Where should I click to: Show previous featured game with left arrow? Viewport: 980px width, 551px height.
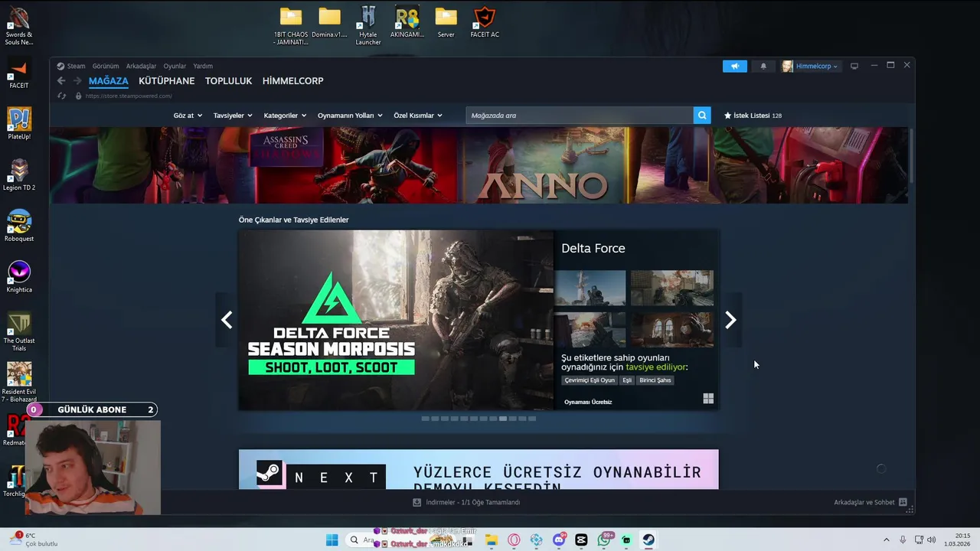coord(227,320)
